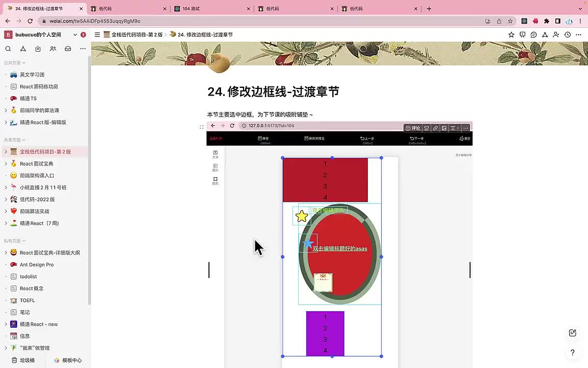Copy the image link with the chain icon
This screenshot has height=368, width=588.
pyautogui.click(x=435, y=128)
